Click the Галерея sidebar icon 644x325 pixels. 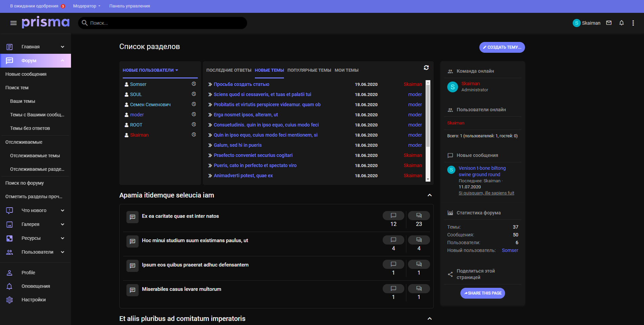9,225
